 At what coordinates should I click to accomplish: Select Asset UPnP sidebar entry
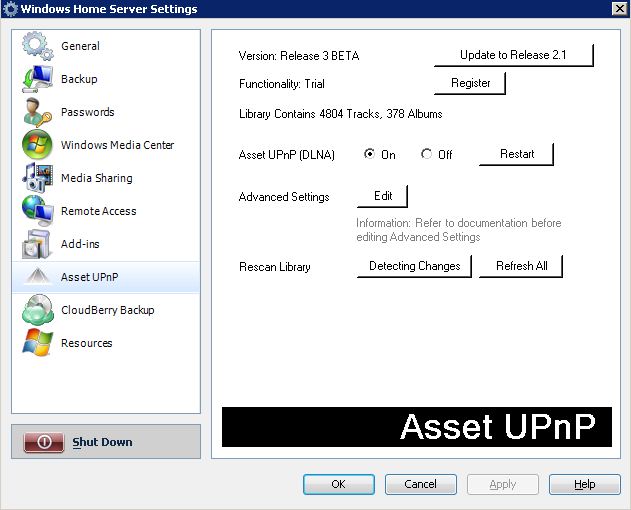[x=106, y=277]
